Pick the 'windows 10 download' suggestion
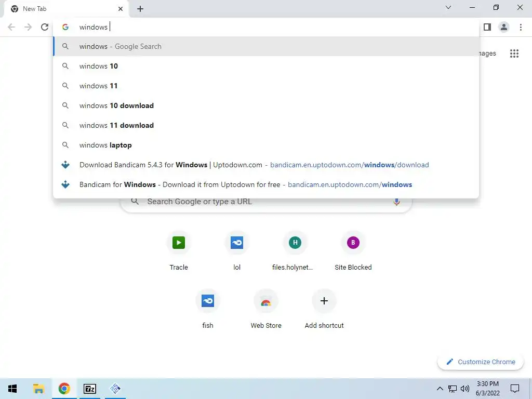Screen dimensions: 532x399 [x=266, y=105]
